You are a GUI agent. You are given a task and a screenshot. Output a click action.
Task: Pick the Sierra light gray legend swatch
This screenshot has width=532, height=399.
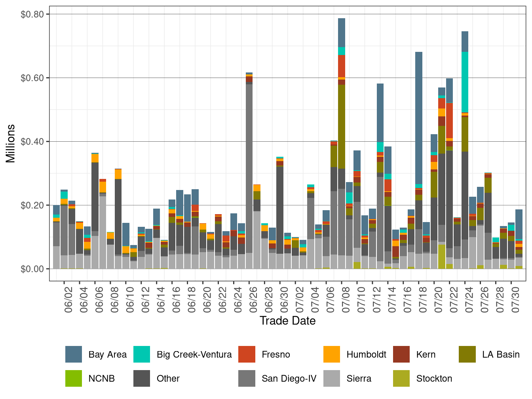(332, 378)
